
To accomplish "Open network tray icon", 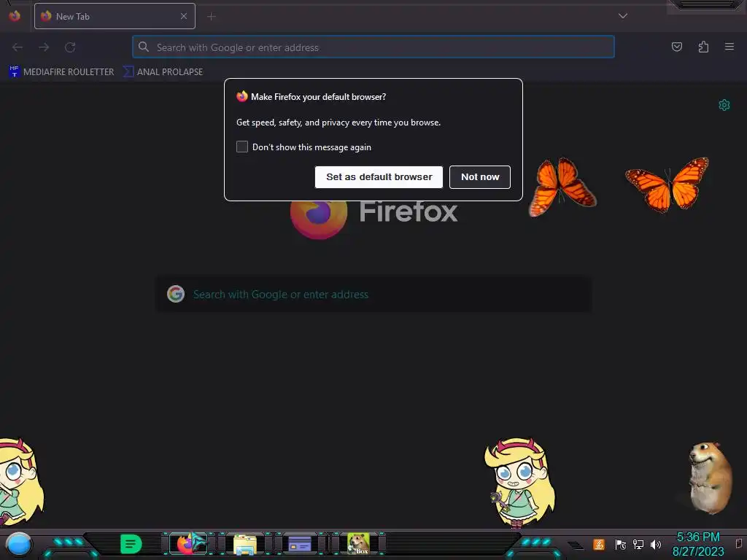I will point(638,544).
